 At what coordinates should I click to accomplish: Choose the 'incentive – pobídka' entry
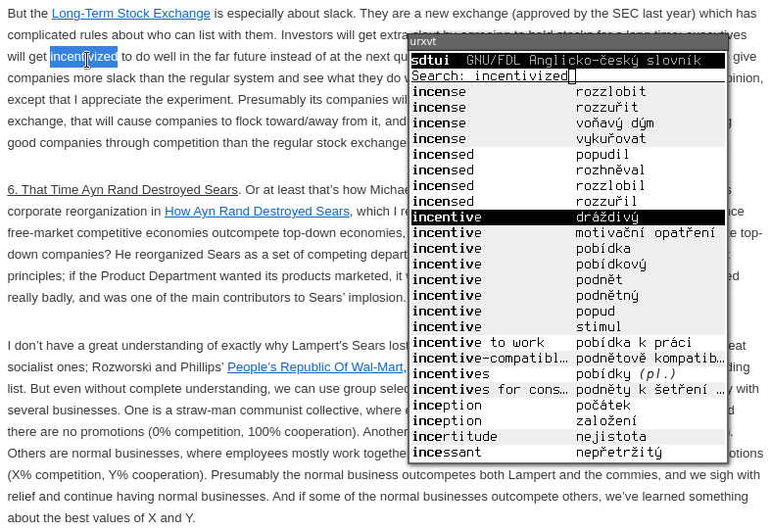click(x=567, y=249)
